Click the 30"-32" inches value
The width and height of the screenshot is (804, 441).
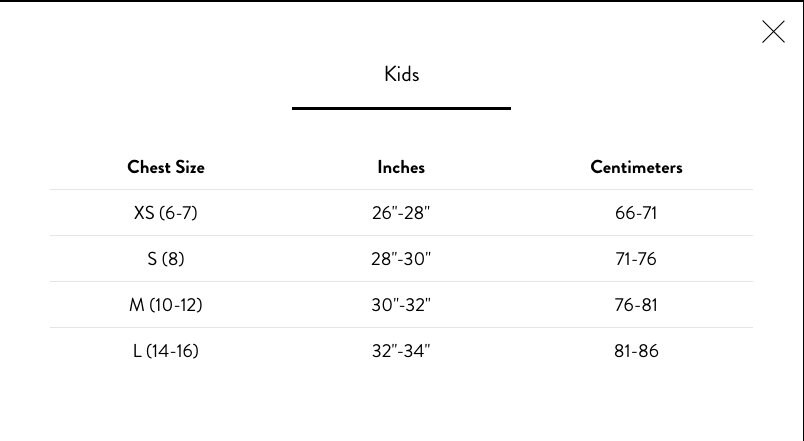coord(401,305)
